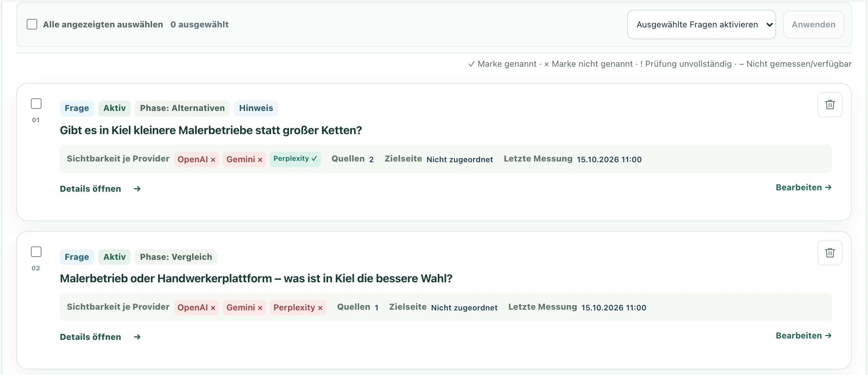Click Frage badge on question 02
This screenshot has height=375, width=868.
tap(77, 257)
